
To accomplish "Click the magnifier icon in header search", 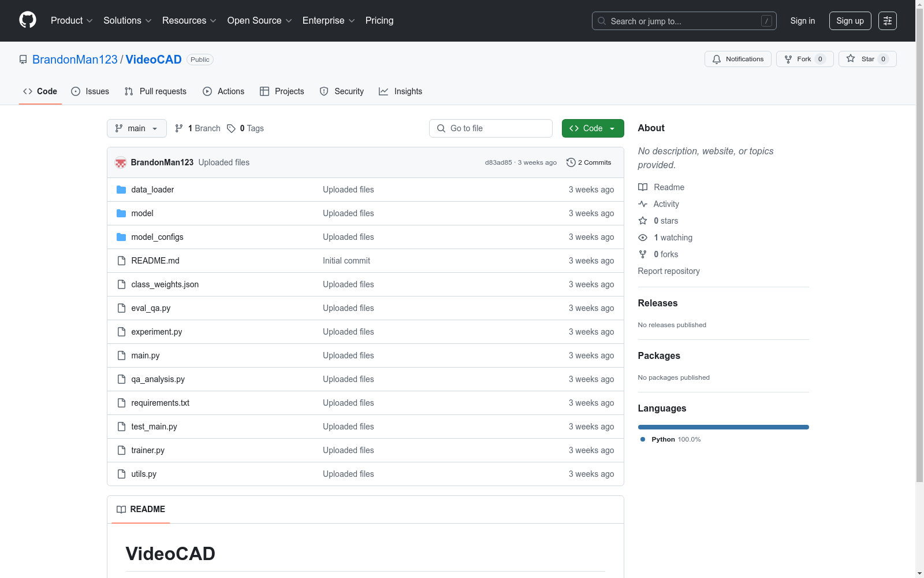I will click(x=602, y=21).
